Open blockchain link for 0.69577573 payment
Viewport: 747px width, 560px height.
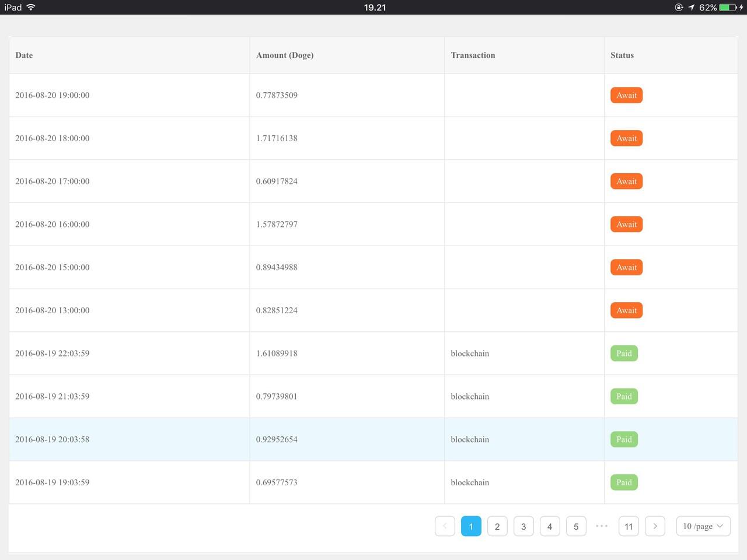coord(470,482)
